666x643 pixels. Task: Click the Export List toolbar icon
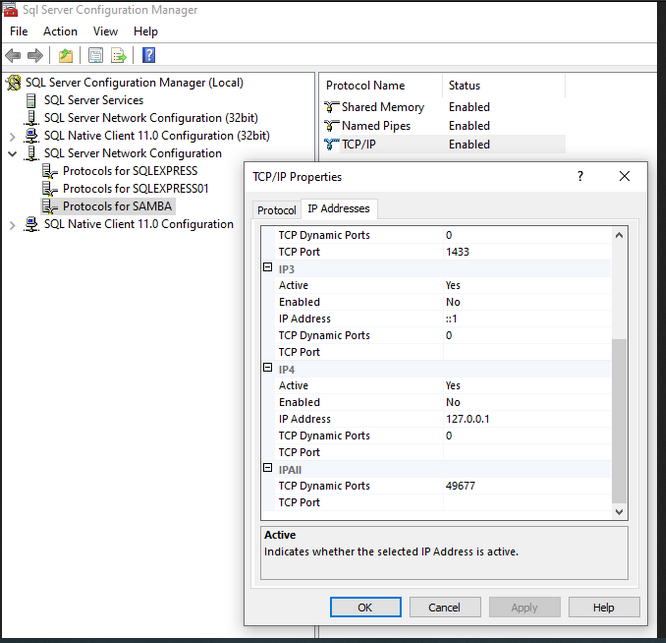click(119, 55)
